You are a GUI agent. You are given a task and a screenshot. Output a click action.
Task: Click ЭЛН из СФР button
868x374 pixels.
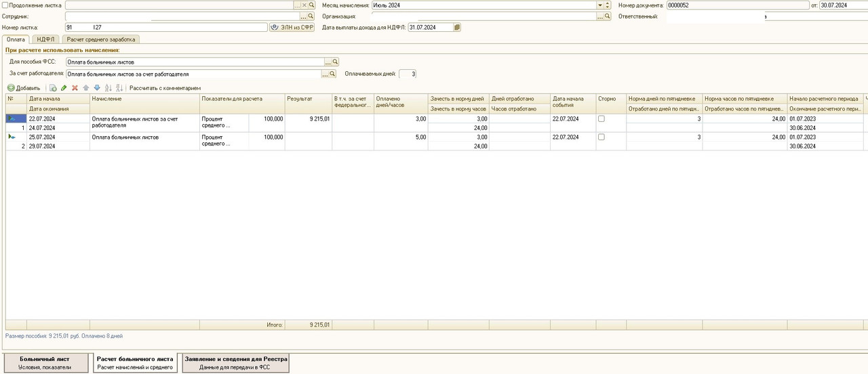(x=292, y=28)
